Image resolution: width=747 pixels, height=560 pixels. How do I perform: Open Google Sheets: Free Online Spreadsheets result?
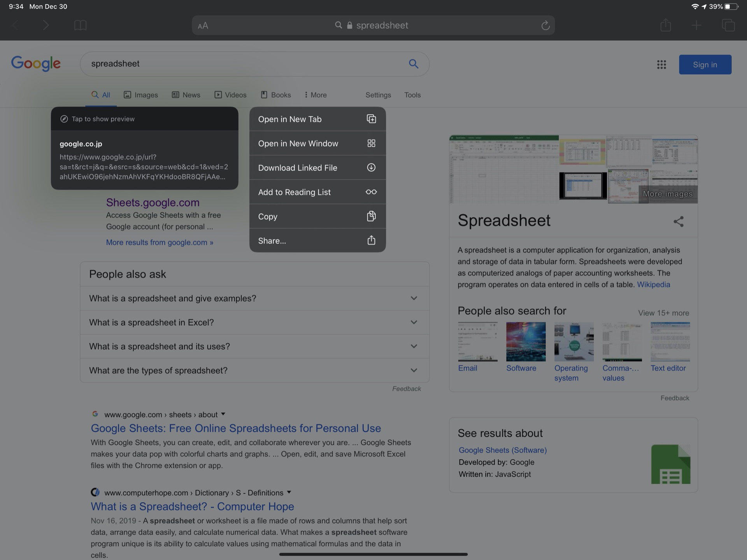(236, 428)
